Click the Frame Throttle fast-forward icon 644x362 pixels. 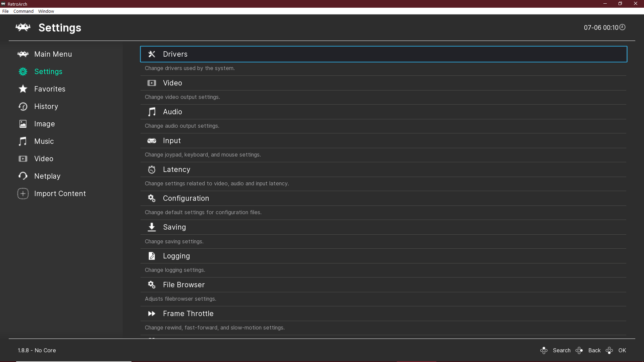152,313
